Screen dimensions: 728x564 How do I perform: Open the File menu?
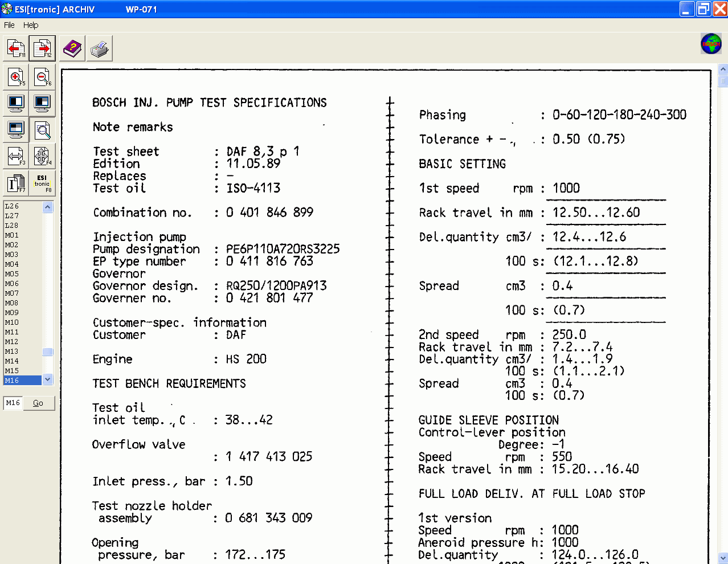pos(9,25)
